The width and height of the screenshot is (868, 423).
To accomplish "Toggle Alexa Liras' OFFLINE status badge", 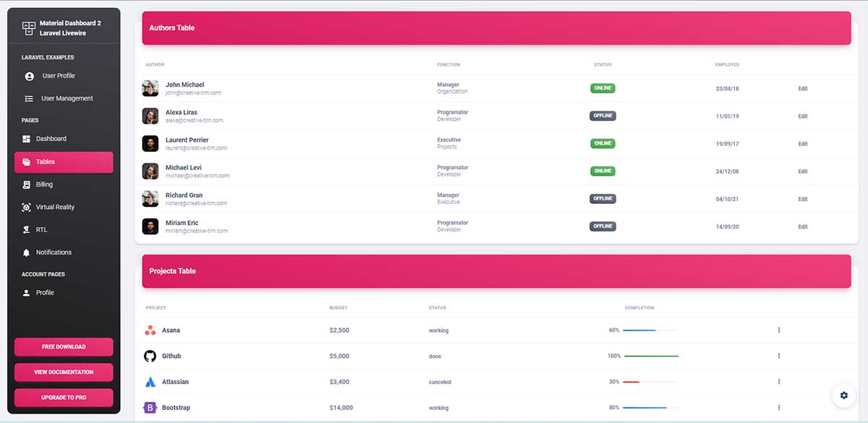I will click(603, 115).
